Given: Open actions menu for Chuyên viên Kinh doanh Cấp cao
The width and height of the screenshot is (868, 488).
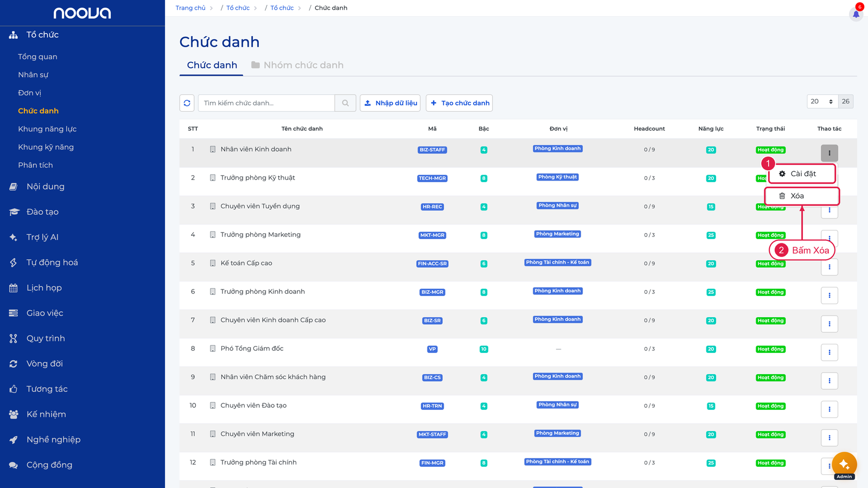Looking at the screenshot, I should click(x=829, y=324).
